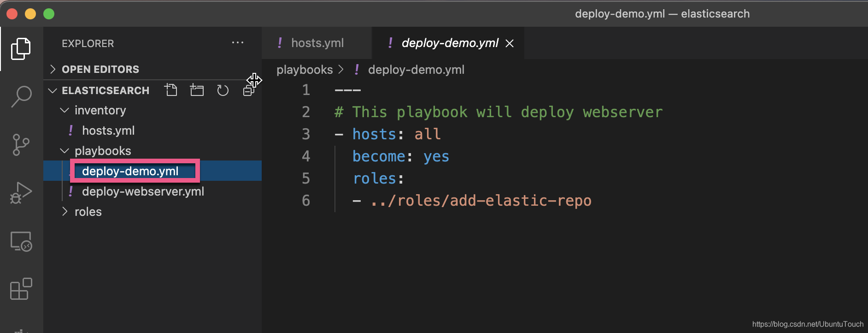
Task: Open the Remote Explorer view
Action: pyautogui.click(x=21, y=241)
